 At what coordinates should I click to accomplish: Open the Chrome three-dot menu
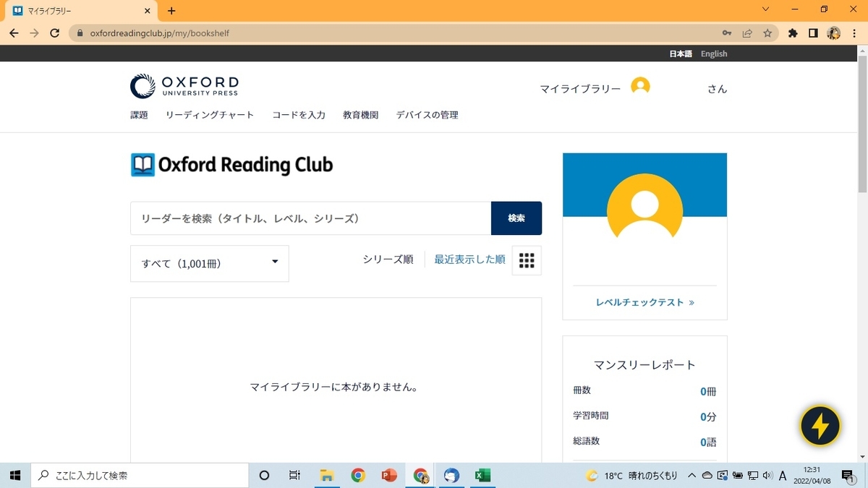point(854,33)
